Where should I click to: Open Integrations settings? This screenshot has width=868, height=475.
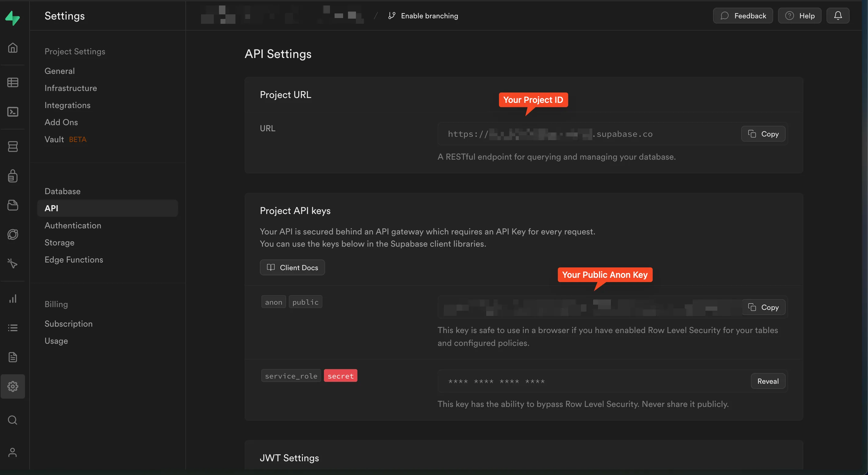tap(67, 105)
